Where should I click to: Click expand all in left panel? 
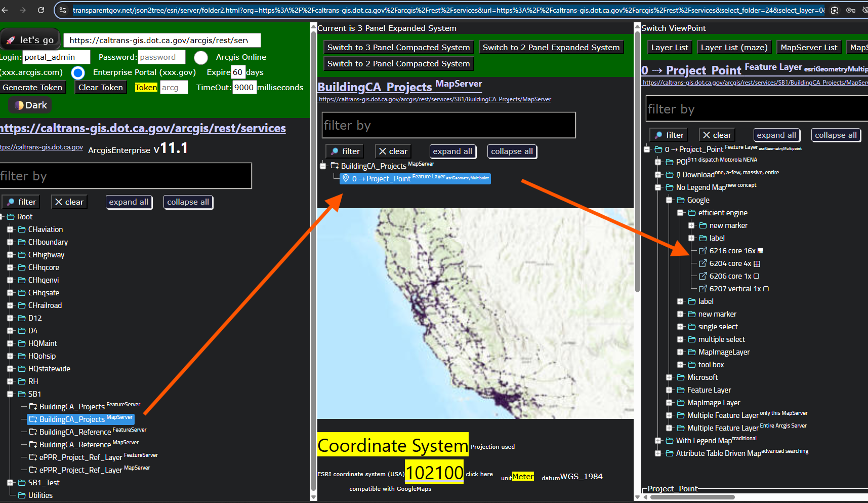click(x=129, y=202)
